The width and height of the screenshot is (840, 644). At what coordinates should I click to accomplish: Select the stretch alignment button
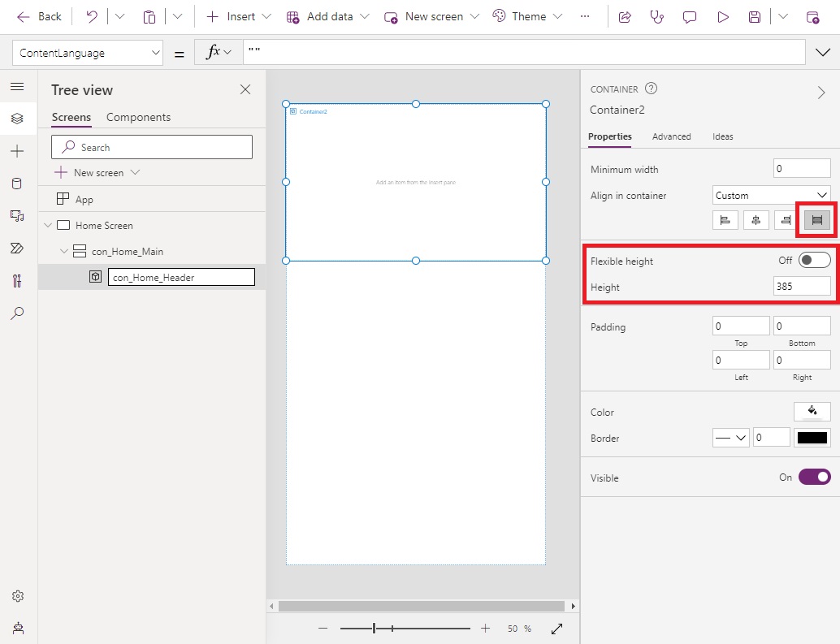pyautogui.click(x=817, y=220)
